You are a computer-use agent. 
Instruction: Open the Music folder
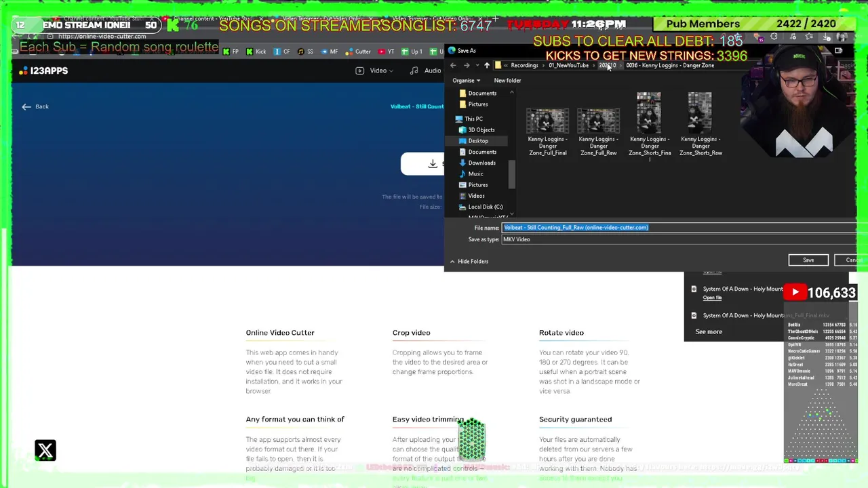(471, 174)
